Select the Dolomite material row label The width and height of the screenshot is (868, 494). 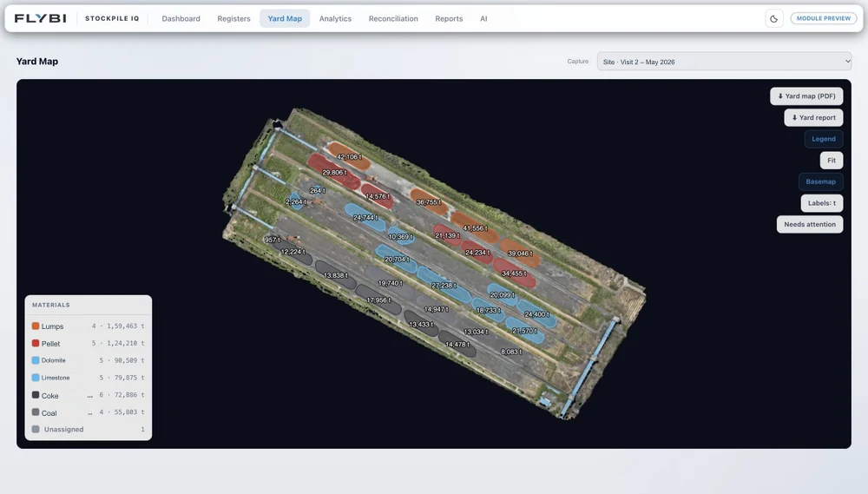[54, 360]
